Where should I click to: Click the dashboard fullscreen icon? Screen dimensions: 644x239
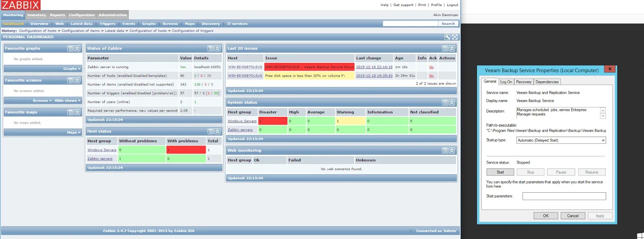(x=455, y=37)
